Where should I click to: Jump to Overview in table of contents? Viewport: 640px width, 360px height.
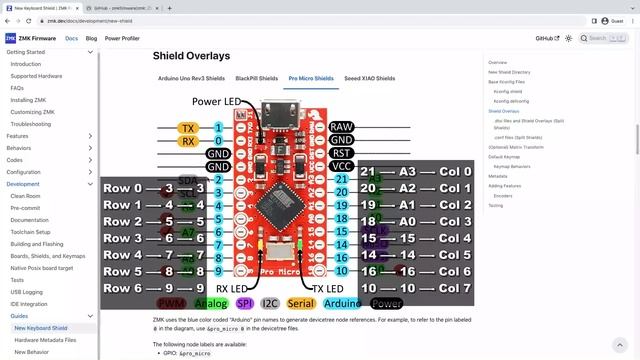tap(498, 62)
